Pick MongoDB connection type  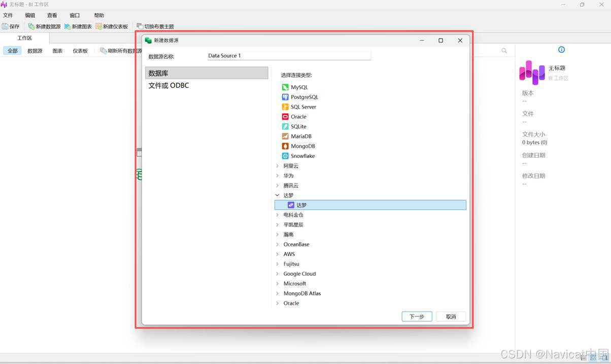[298, 146]
